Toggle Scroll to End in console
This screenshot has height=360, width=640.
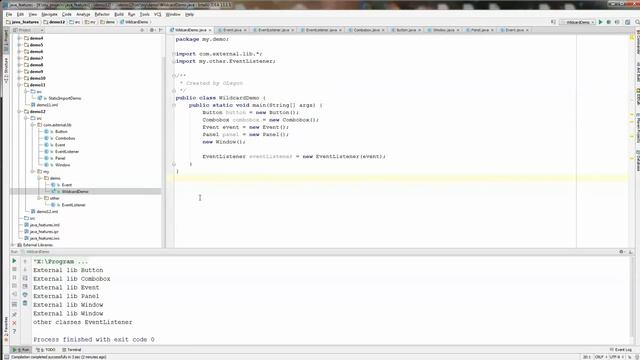click(25, 286)
